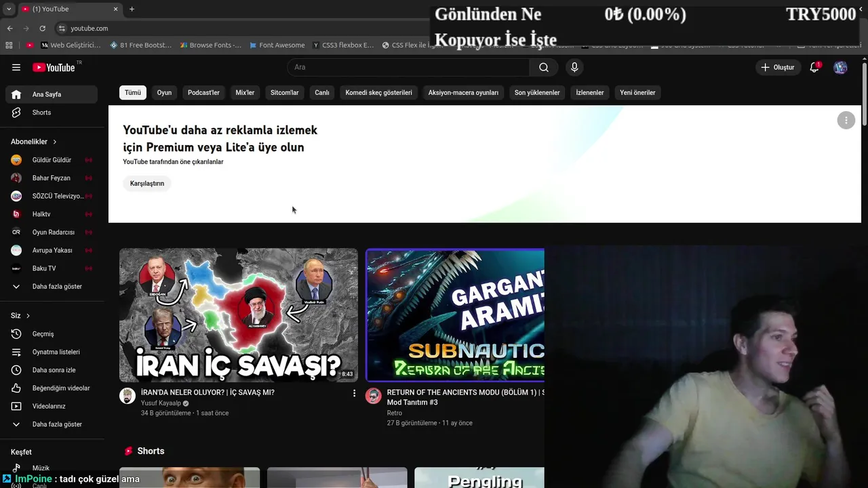Select the Komedi skeç gösterileri chip
Screen dimensions: 868x488
[378, 93]
